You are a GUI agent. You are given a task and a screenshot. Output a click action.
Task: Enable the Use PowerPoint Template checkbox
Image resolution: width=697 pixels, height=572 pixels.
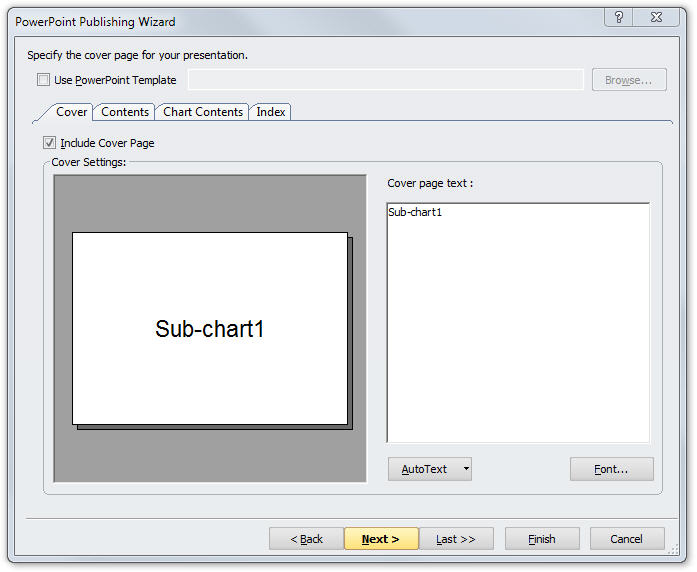click(x=43, y=80)
